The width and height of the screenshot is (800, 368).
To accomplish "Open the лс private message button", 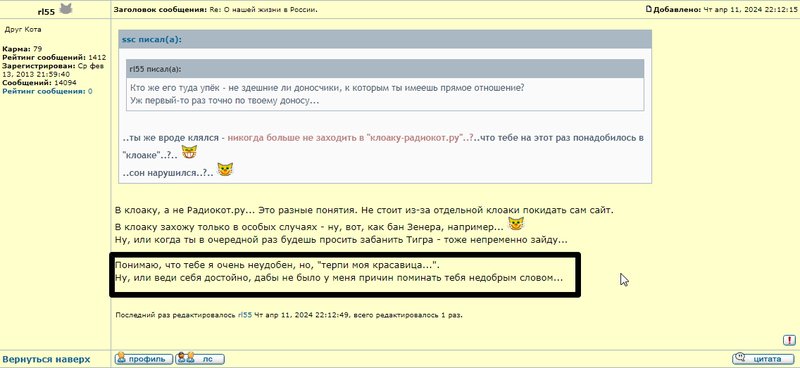I will (200, 359).
